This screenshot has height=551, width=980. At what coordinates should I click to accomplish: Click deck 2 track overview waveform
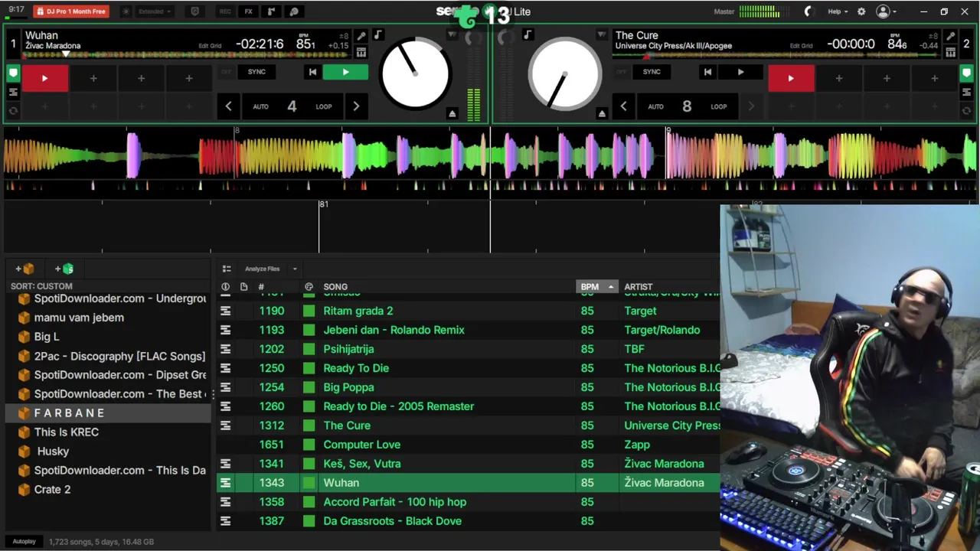coord(777,54)
